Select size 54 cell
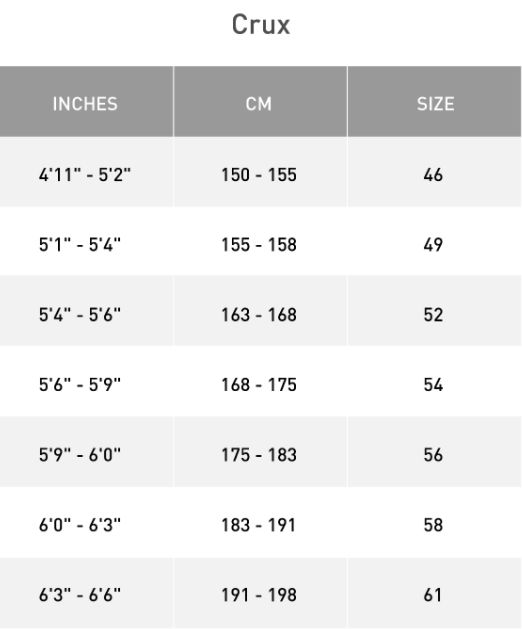The height and width of the screenshot is (629, 522). (x=435, y=382)
